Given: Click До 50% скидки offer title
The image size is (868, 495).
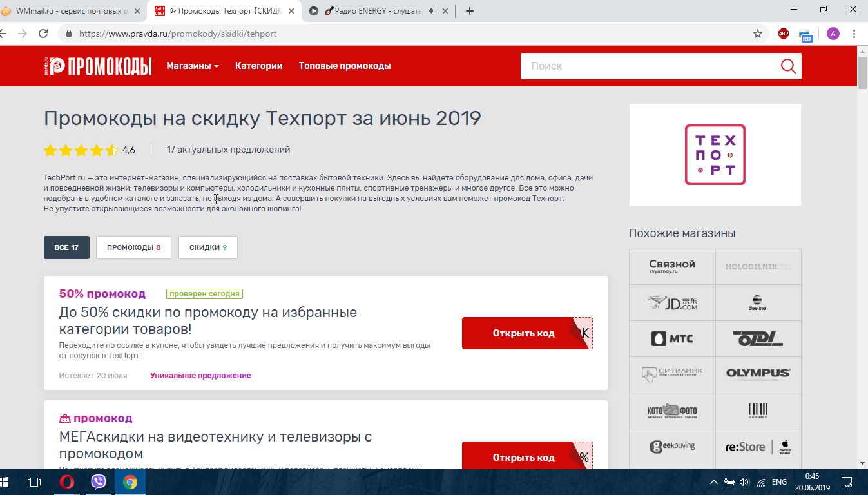Looking at the screenshot, I should click(208, 321).
